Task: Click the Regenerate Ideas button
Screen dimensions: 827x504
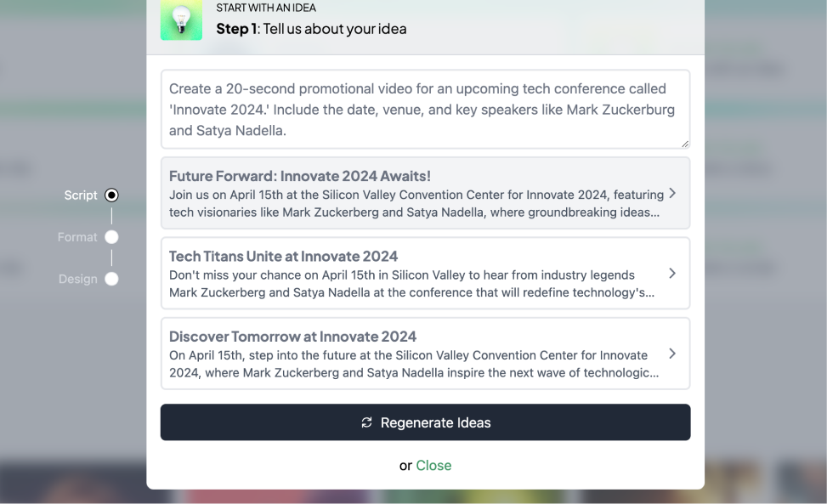Action: pyautogui.click(x=426, y=422)
